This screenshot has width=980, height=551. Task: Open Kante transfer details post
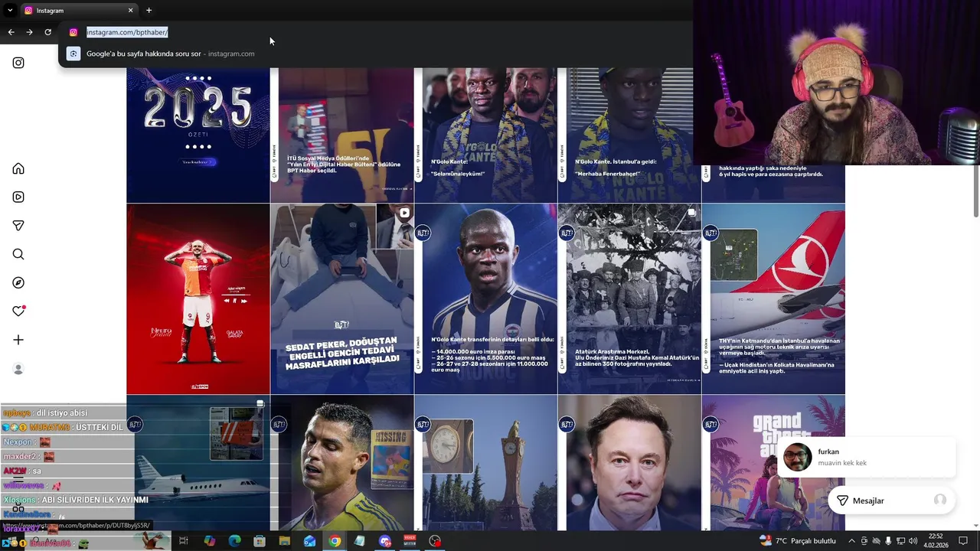(x=485, y=298)
